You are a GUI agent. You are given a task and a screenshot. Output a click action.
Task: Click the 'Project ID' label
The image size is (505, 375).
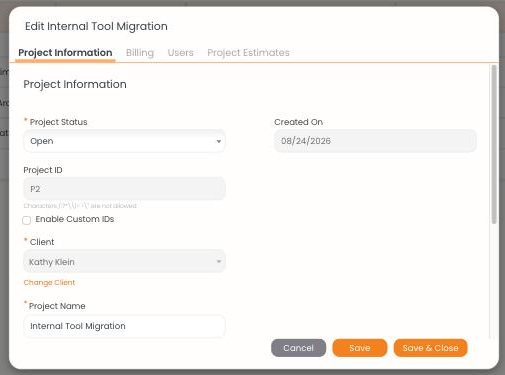tap(43, 170)
